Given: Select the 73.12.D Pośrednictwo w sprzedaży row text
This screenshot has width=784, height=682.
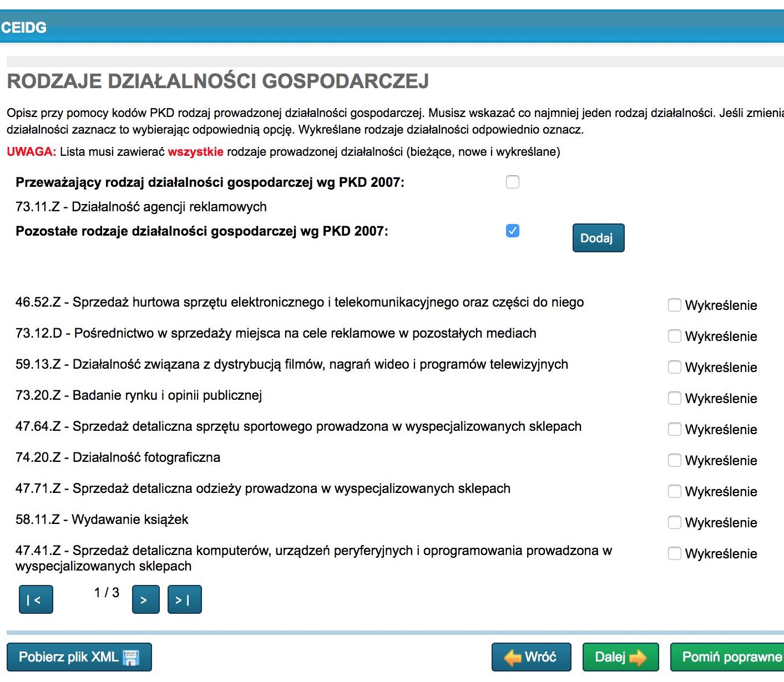Looking at the screenshot, I should 276,333.
